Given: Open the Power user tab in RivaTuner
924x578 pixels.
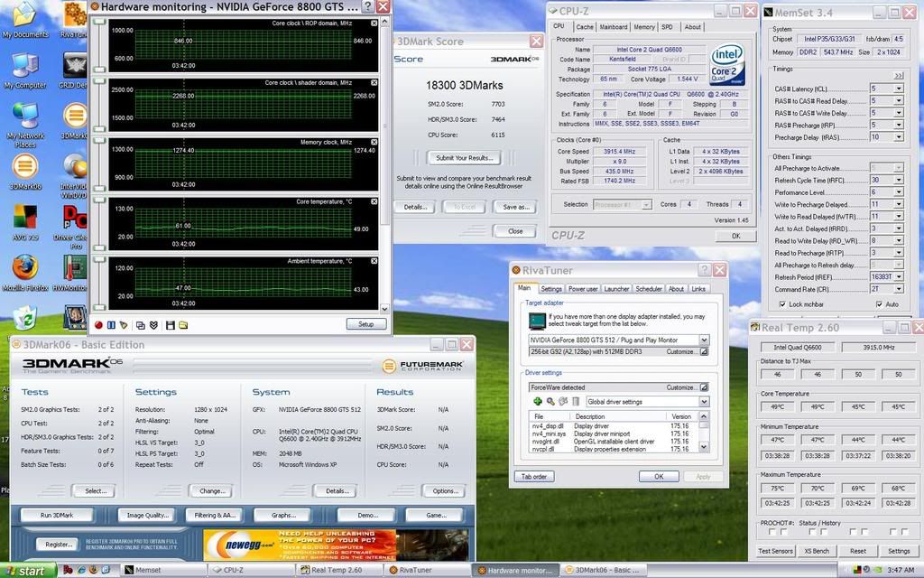Looking at the screenshot, I should 583,289.
